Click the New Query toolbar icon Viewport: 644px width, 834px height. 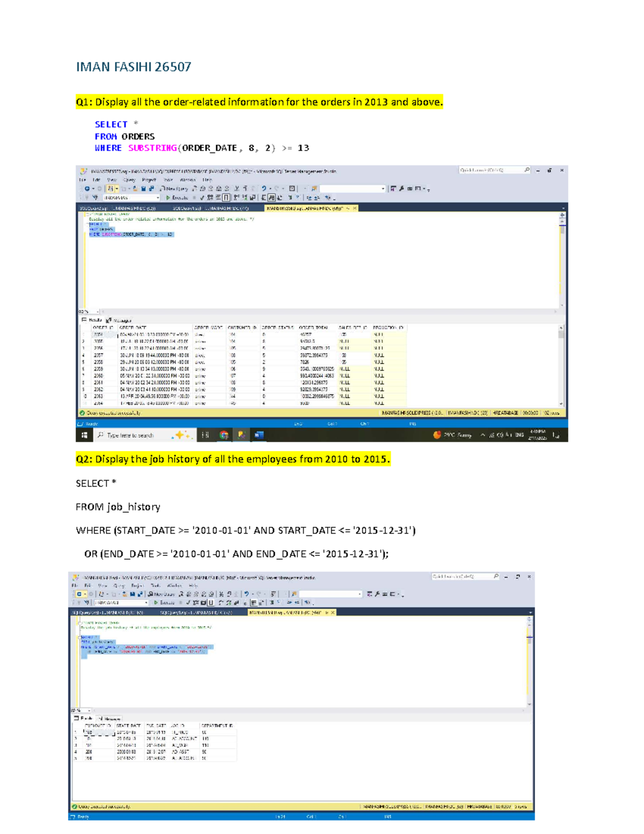[x=172, y=188]
